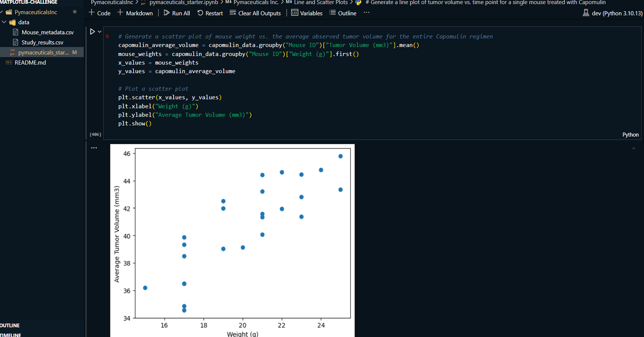Open README.md in the explorer
Viewport: 644px width, 337px height.
coord(30,63)
